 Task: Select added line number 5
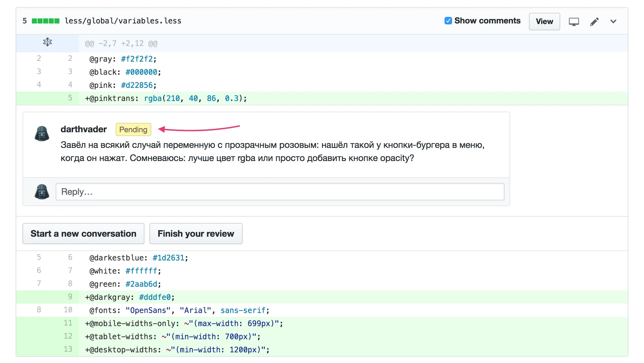pos(70,98)
